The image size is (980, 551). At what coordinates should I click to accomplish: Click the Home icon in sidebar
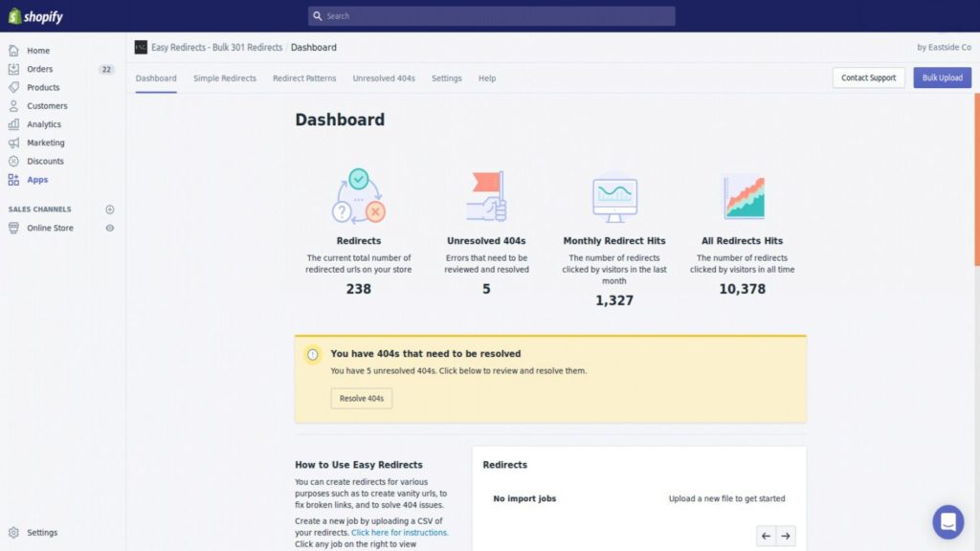pos(13,51)
